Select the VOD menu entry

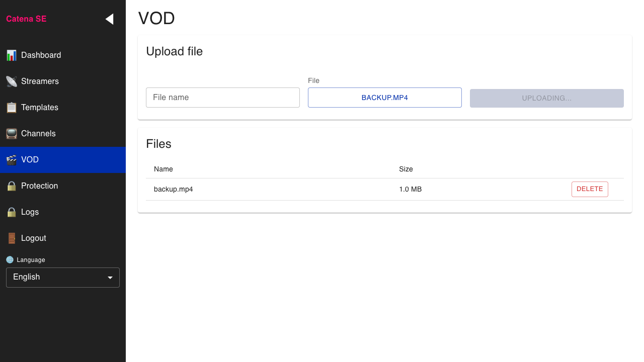click(x=30, y=160)
